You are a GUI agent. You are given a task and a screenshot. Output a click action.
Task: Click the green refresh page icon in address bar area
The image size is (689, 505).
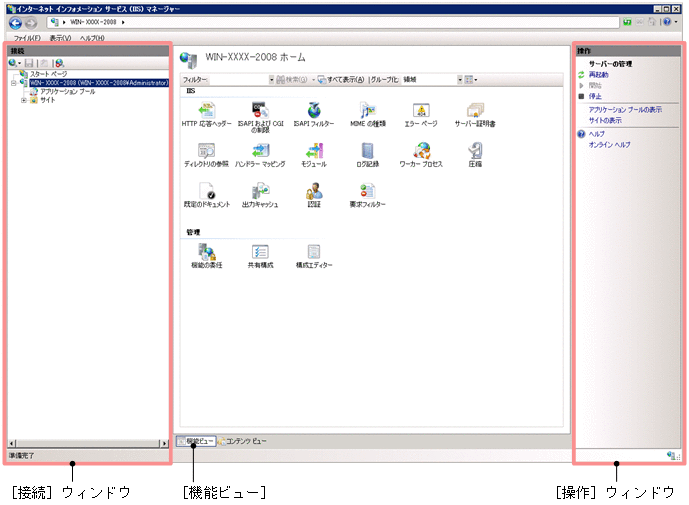pos(627,22)
